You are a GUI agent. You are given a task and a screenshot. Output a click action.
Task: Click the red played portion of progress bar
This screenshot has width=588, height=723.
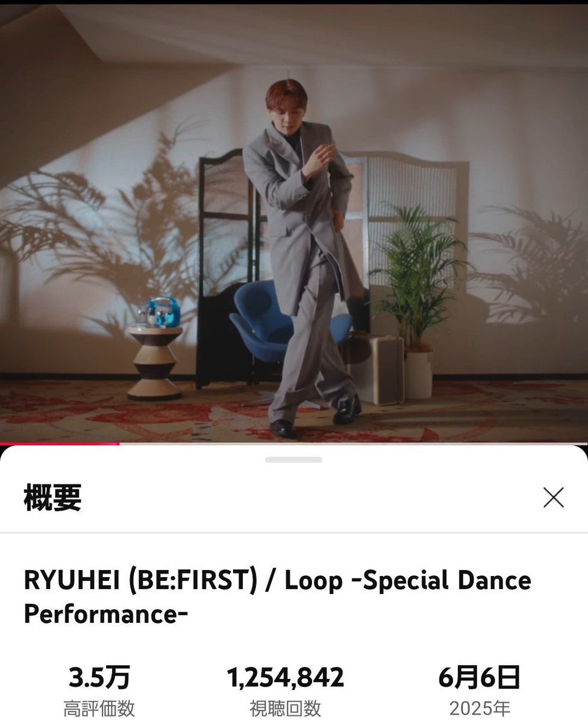[x=59, y=444]
